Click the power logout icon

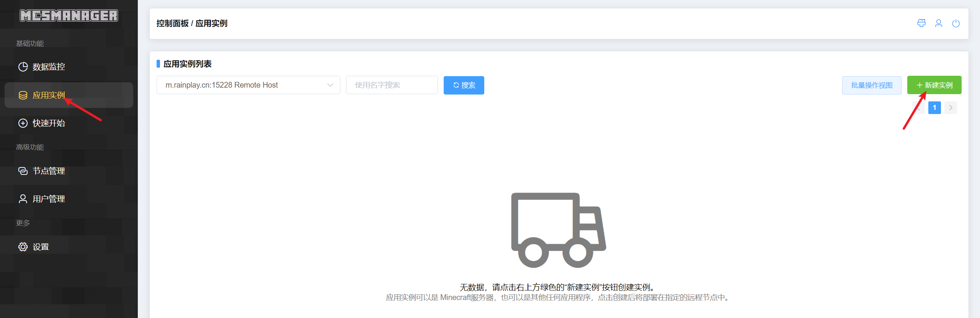click(956, 23)
